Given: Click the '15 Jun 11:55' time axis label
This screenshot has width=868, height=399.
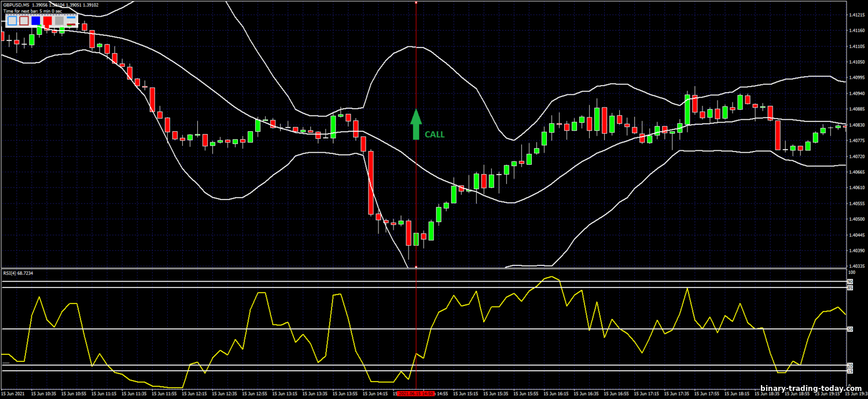Looking at the screenshot, I should coord(164,393).
